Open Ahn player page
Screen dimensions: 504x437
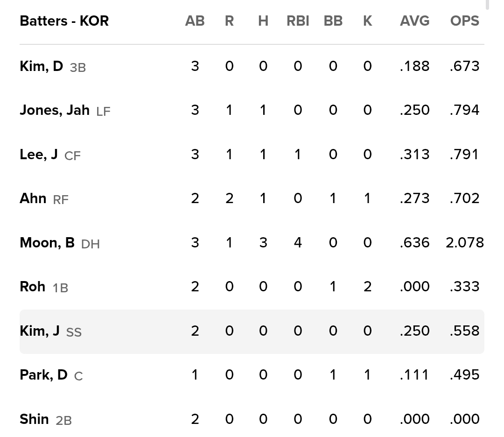point(33,198)
